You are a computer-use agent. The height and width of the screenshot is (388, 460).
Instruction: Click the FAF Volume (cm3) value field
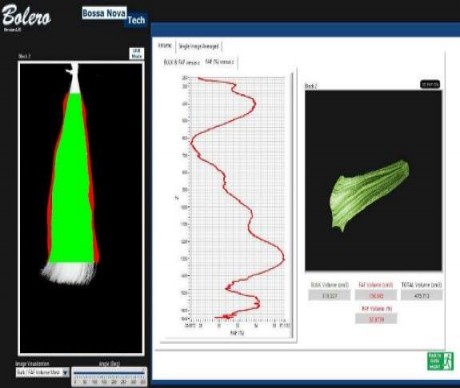tap(376, 295)
